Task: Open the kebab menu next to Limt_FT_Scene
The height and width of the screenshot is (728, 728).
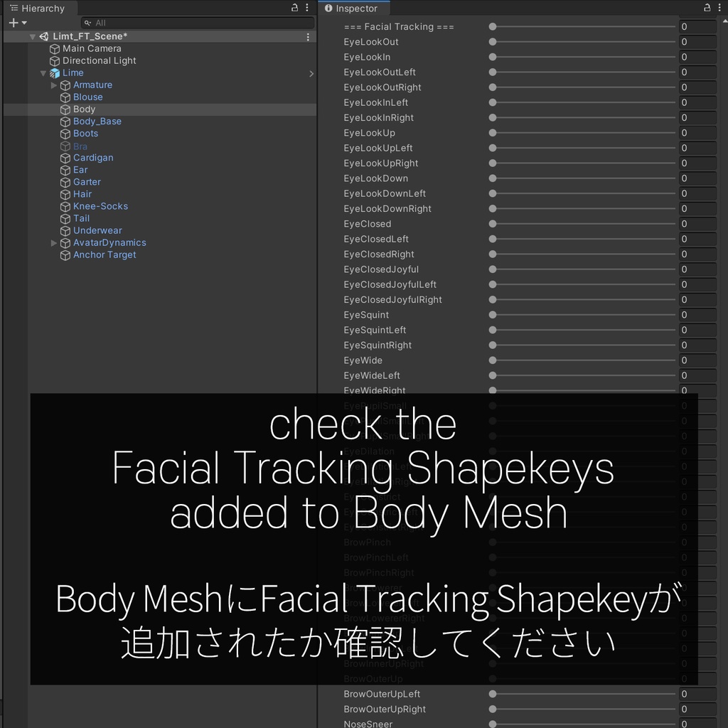Action: [x=307, y=36]
